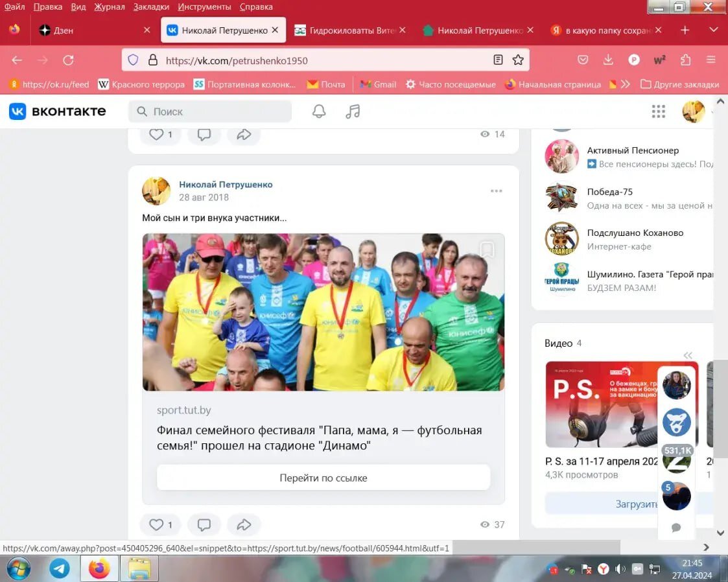Image resolution: width=728 pixels, height=582 pixels.
Task: Open the Почта bookmark
Action: [x=326, y=84]
